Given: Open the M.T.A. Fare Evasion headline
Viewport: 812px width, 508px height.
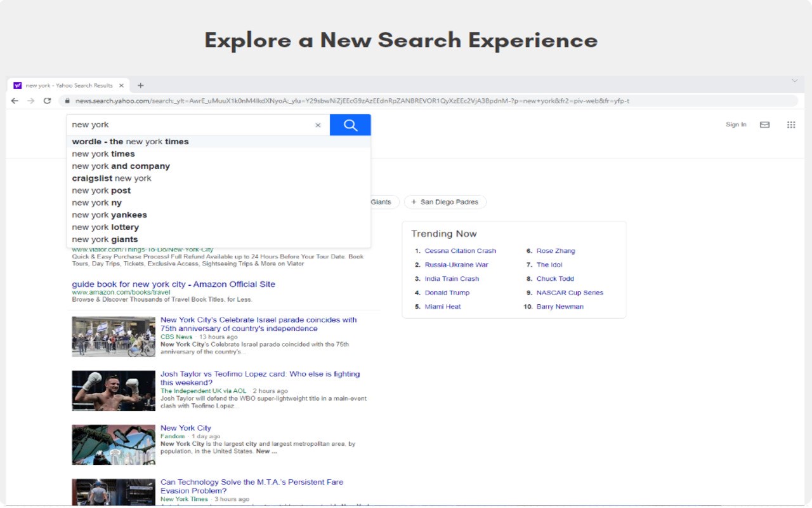Looking at the screenshot, I should click(252, 486).
